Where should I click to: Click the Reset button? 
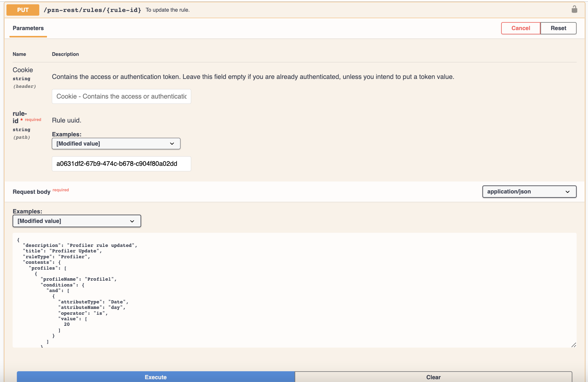click(558, 28)
